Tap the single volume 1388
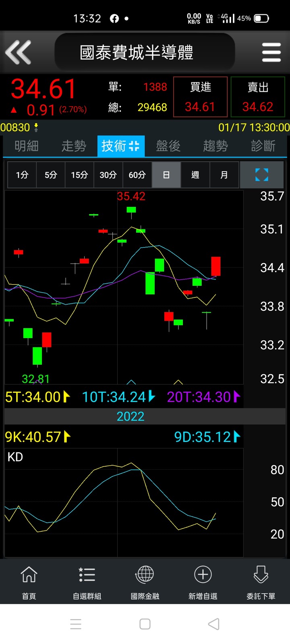The width and height of the screenshot is (290, 644). [x=155, y=87]
